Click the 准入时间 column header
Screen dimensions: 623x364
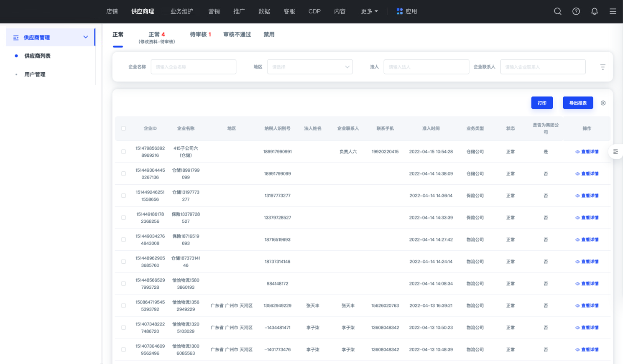(x=431, y=128)
